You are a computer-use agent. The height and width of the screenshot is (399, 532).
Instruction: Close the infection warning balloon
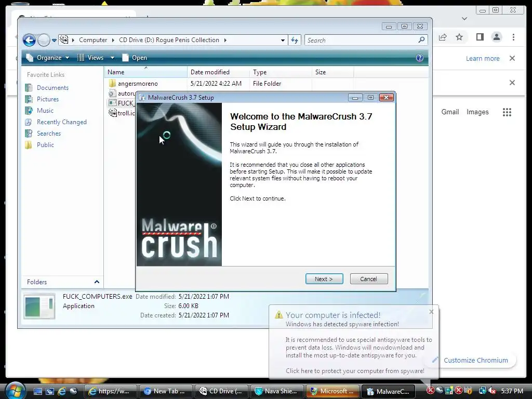tap(431, 312)
